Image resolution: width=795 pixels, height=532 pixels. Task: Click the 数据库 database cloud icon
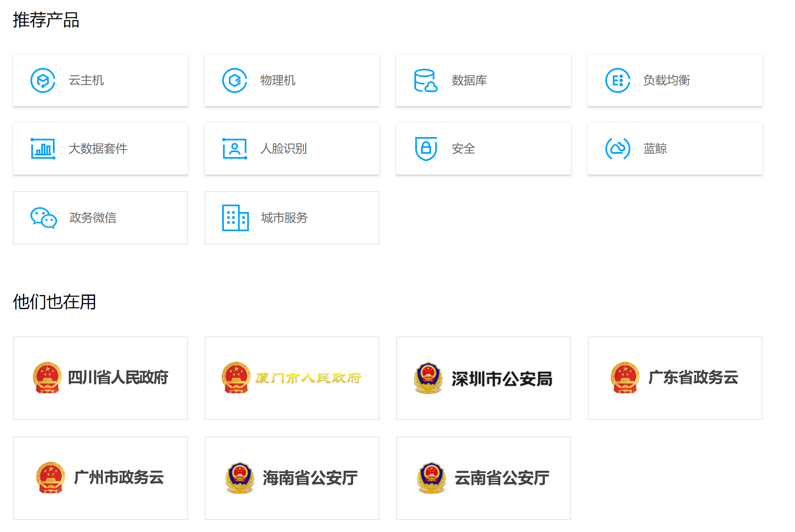click(426, 80)
